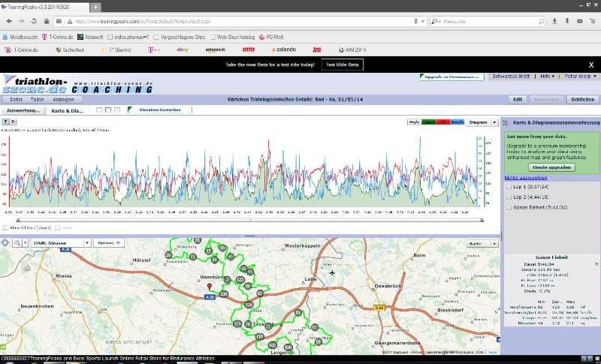Viewport: 601px width, 364px height.
Task: Collapse the Karte & Diagrammzusammenfassung panel
Action: (505, 122)
